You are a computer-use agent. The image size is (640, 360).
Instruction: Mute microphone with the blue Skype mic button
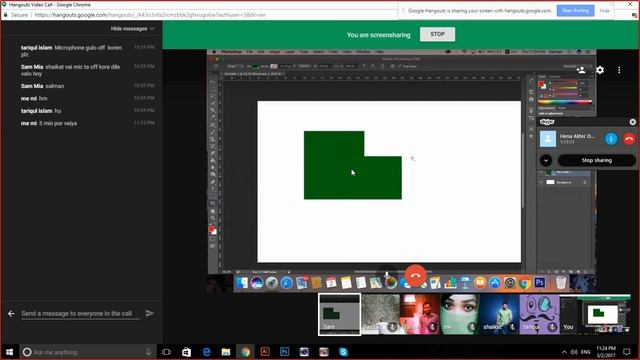click(x=611, y=139)
